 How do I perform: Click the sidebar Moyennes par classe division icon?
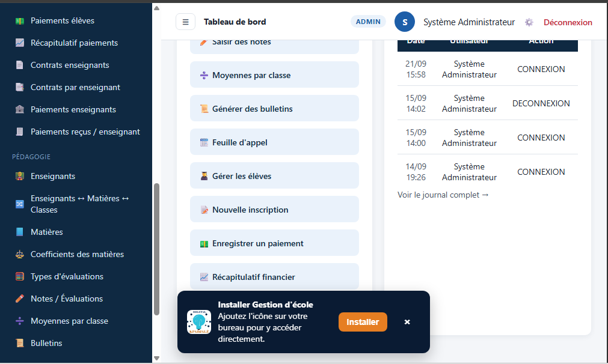[x=19, y=321]
